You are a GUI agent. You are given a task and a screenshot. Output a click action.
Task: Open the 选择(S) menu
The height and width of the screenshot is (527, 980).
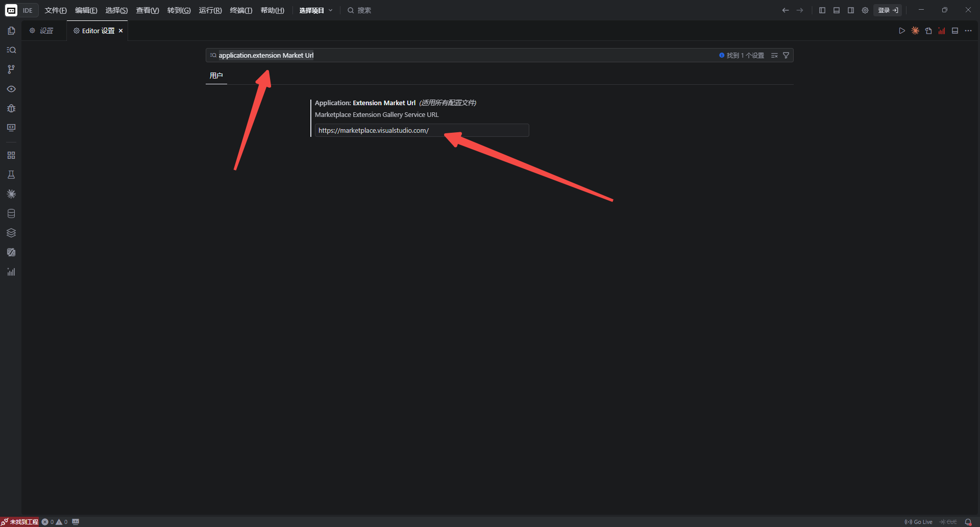click(116, 10)
